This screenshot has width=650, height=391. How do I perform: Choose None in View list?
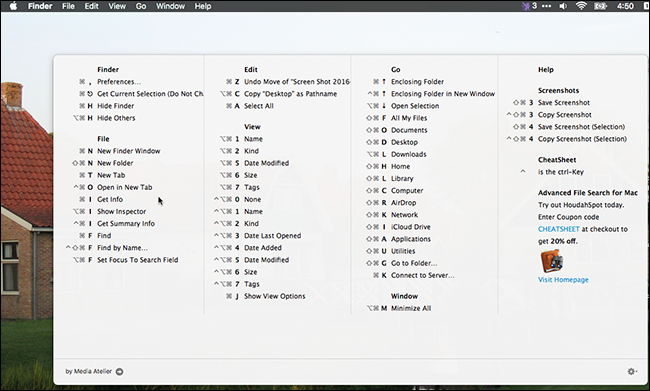252,199
